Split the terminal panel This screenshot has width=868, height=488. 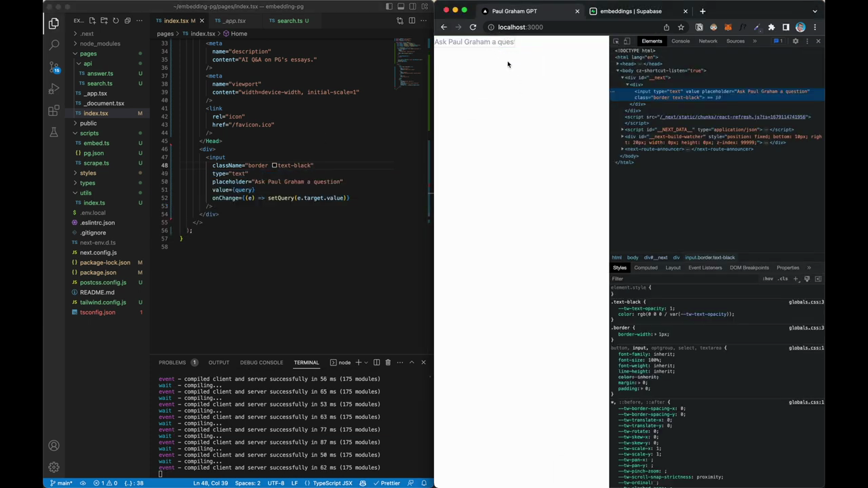pos(376,363)
